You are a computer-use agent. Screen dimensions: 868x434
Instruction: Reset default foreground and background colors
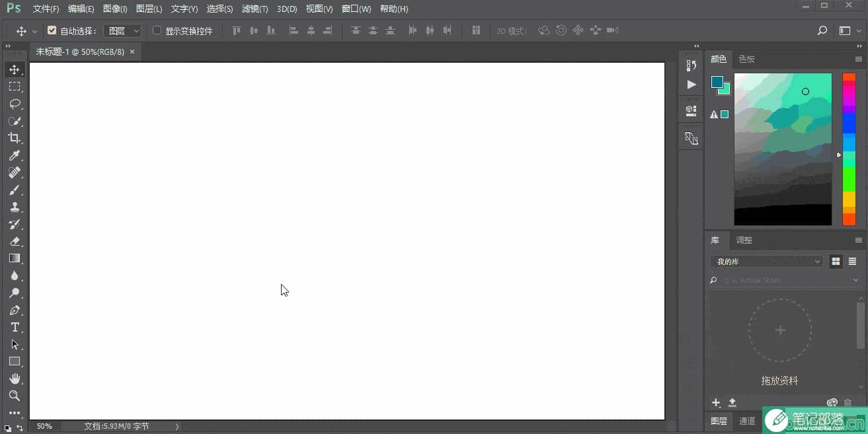(8, 428)
